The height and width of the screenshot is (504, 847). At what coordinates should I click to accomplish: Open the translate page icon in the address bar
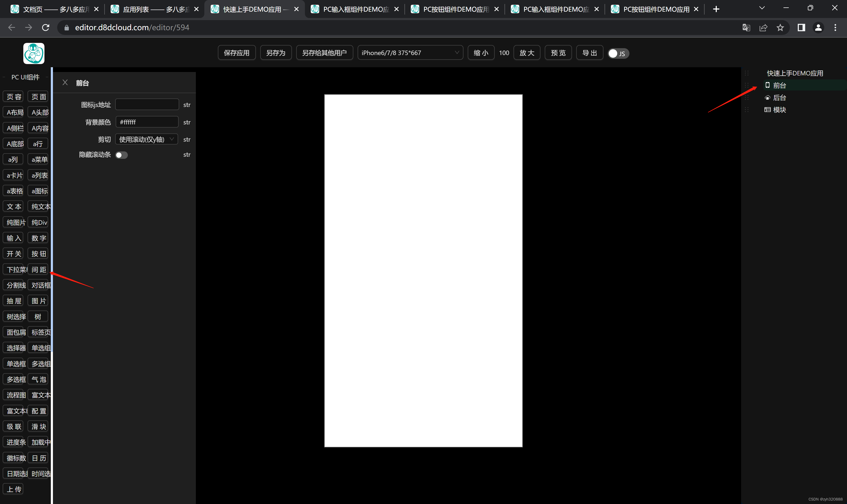click(746, 28)
